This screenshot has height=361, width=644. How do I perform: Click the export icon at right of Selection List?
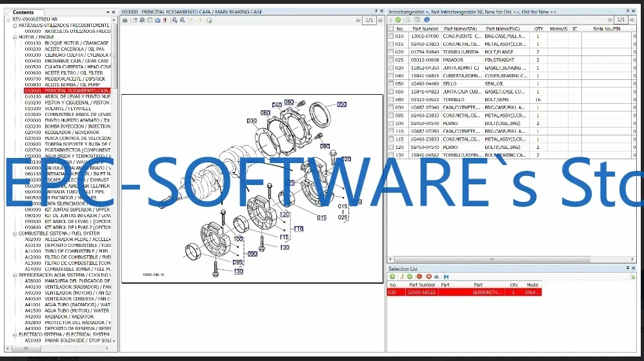pyautogui.click(x=632, y=277)
